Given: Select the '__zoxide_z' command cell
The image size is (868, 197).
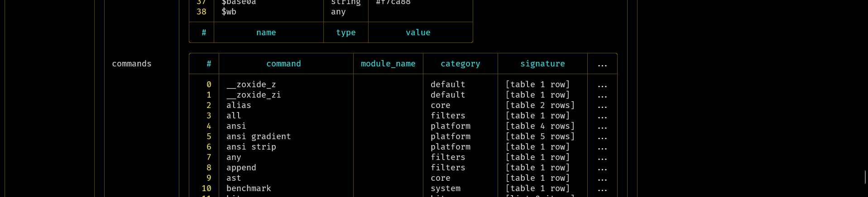Looking at the screenshot, I should [x=251, y=84].
